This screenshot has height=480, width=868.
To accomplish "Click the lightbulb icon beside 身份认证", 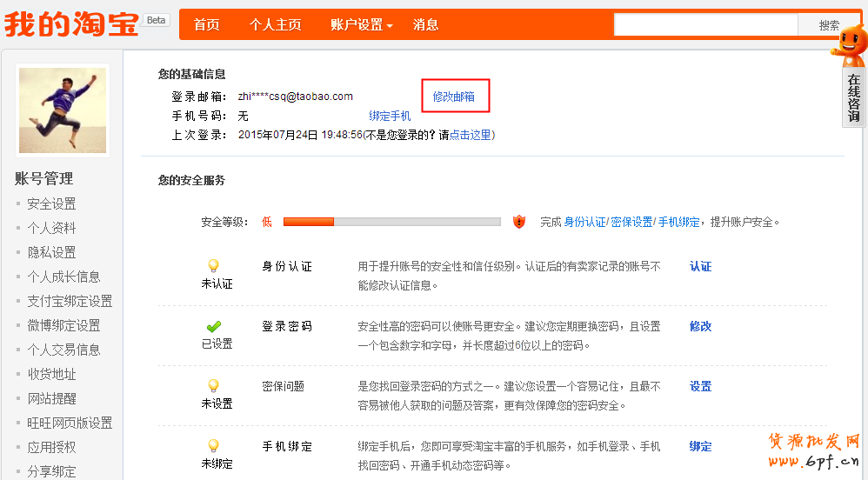I will click(x=213, y=266).
